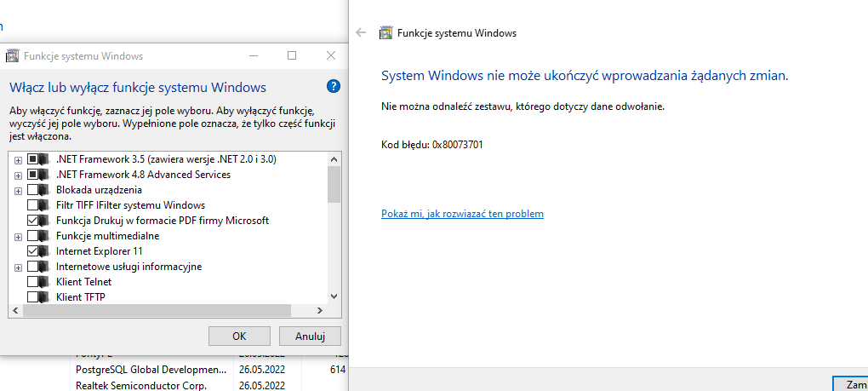The width and height of the screenshot is (868, 391).
Task: Open 'Pokaż mi, jak rozwiązać ten problem' link
Action: pyautogui.click(x=462, y=214)
